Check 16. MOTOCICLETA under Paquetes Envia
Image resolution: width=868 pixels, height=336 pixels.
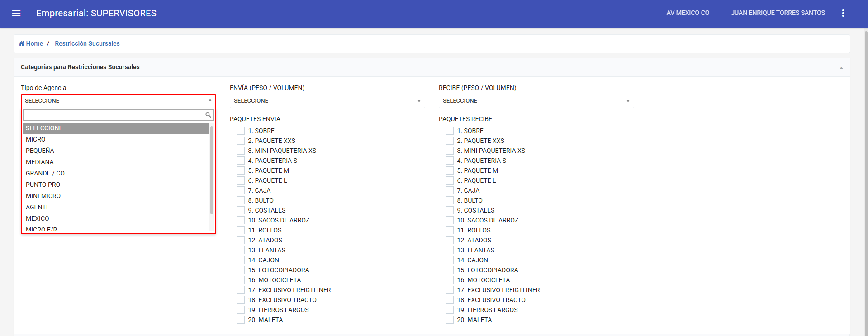[241, 280]
